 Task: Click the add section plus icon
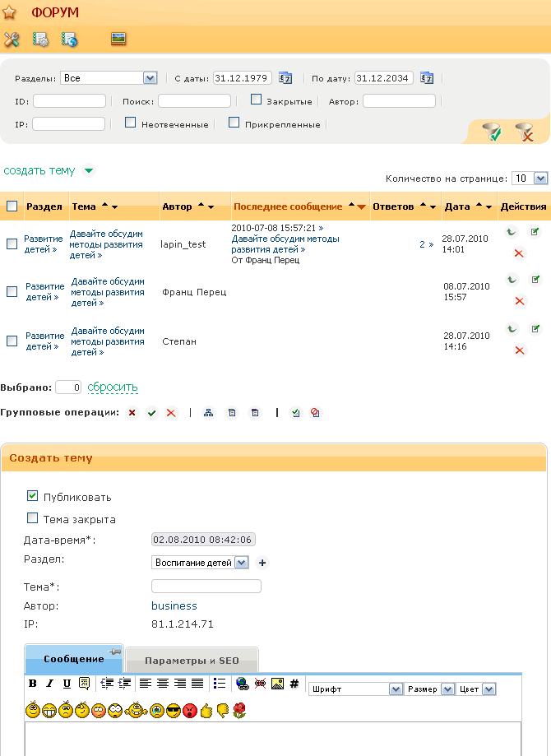(262, 563)
